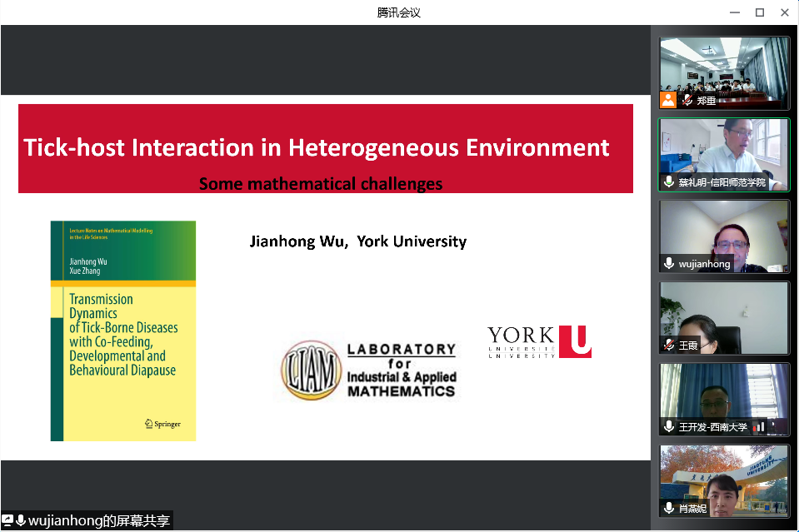This screenshot has width=799, height=532.
Task: Click the muted microphone icon beside 王雨
Action: coord(669,345)
